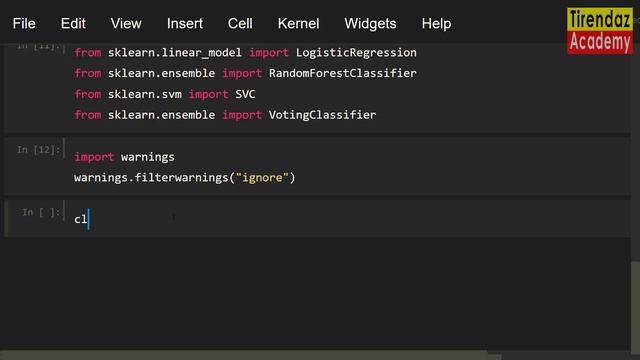Select the In [12] cell prompt
This screenshot has height=360, width=640.
38,150
